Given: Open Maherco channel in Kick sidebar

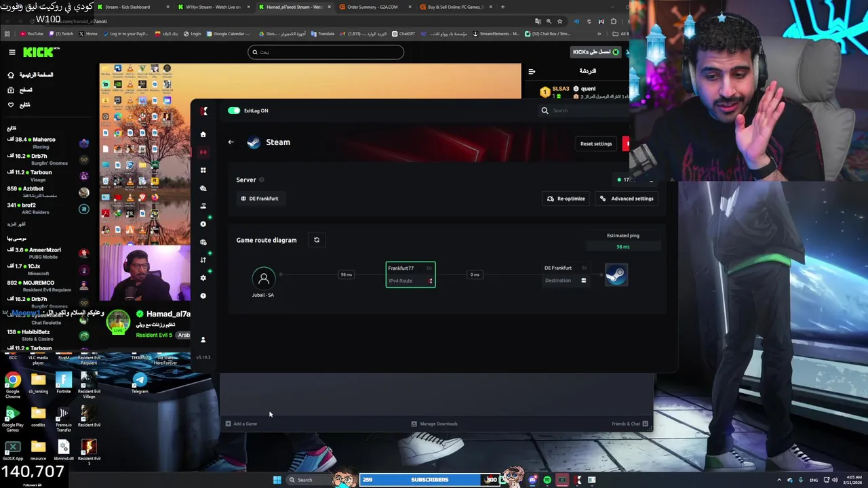Looking at the screenshot, I should [47, 143].
